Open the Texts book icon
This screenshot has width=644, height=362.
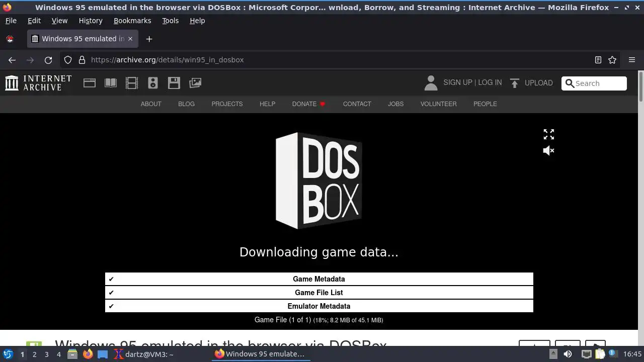point(111,83)
